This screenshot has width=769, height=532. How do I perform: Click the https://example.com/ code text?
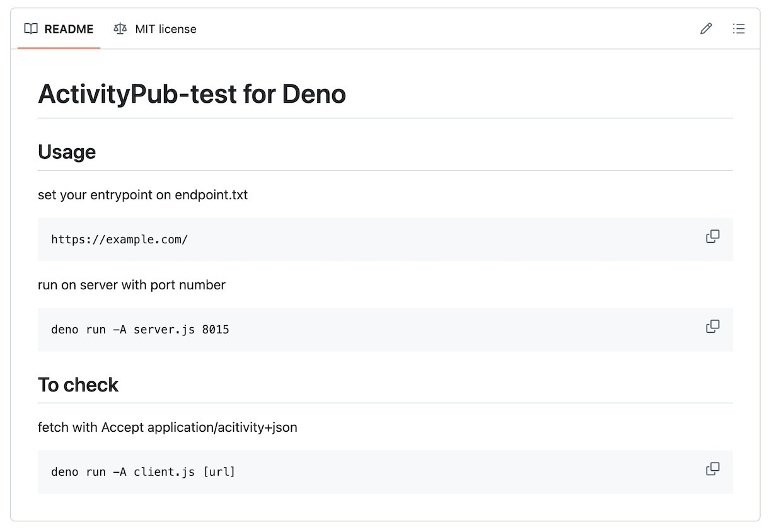pyautogui.click(x=119, y=240)
